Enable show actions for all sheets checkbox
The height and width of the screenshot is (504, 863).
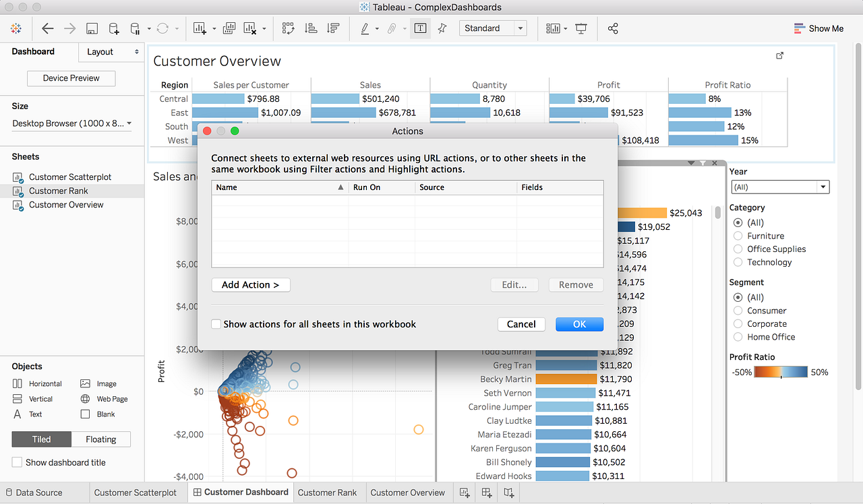(x=216, y=323)
